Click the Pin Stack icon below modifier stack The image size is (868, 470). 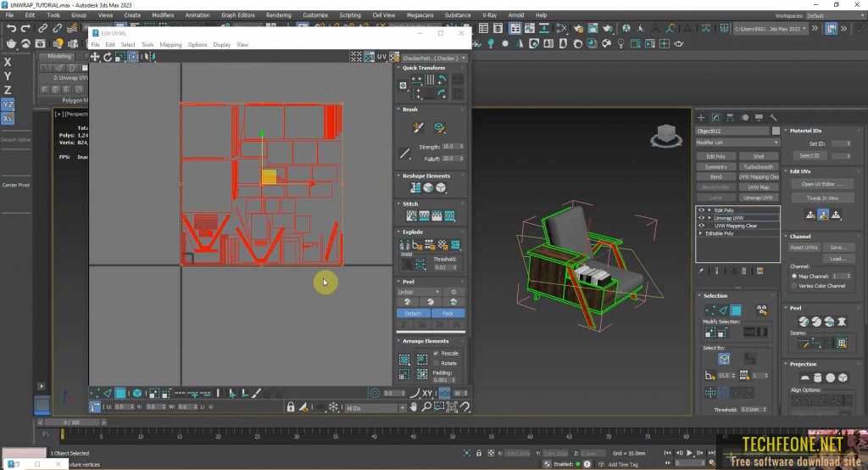pos(701,271)
